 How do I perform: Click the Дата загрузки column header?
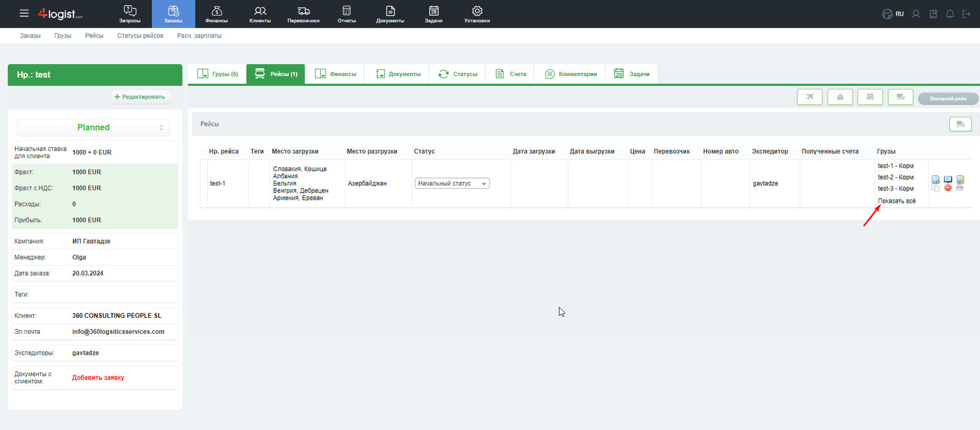coord(534,151)
